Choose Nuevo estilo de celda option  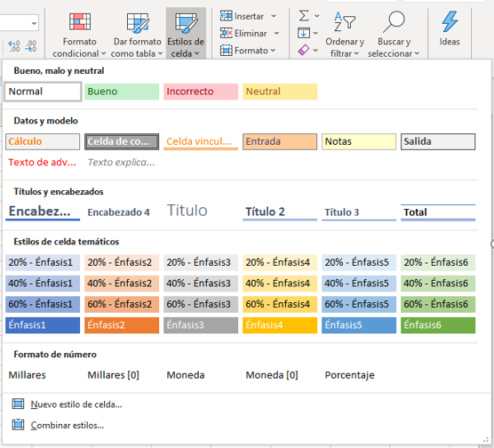click(x=76, y=404)
